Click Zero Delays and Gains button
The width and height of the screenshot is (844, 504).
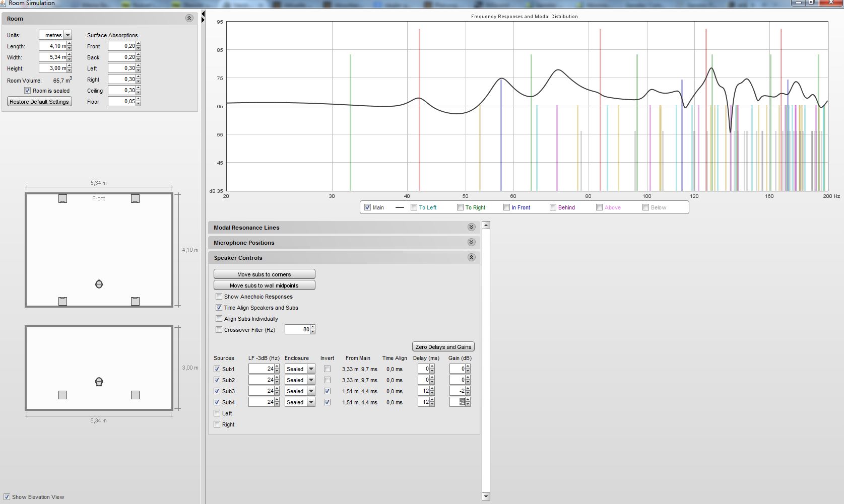[x=443, y=347]
